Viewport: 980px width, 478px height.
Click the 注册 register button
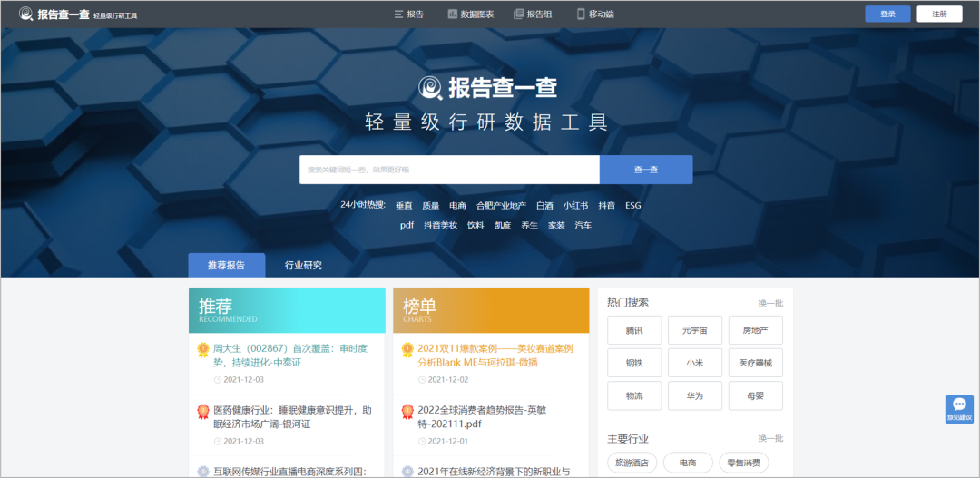[x=939, y=14]
